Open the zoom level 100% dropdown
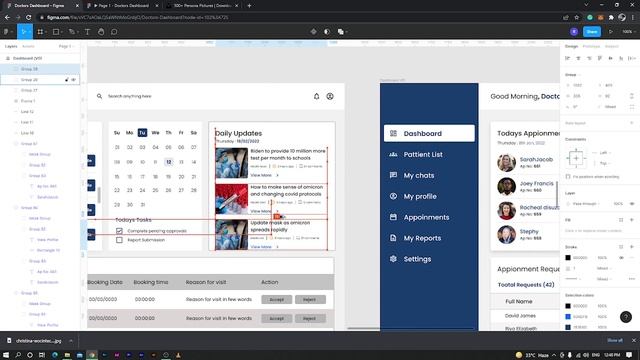Image resolution: width=640 pixels, height=360 pixels. (x=628, y=31)
